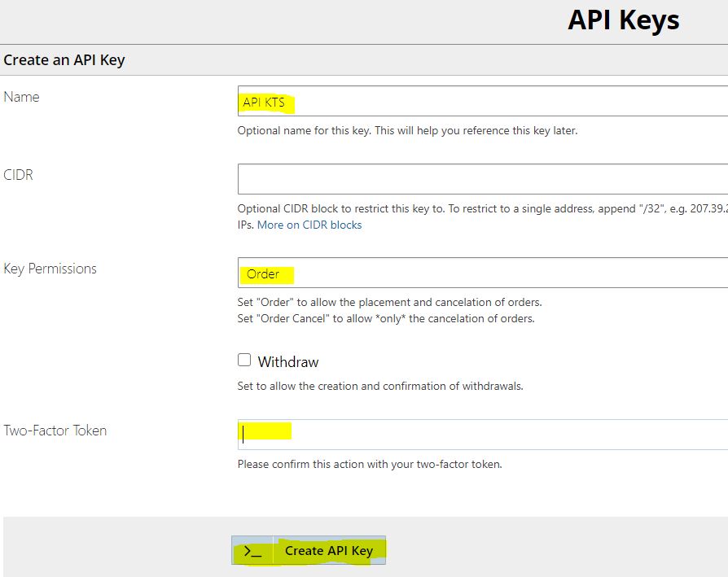The image size is (728, 577).
Task: Click the Optional name for this key hint
Action: click(x=407, y=130)
